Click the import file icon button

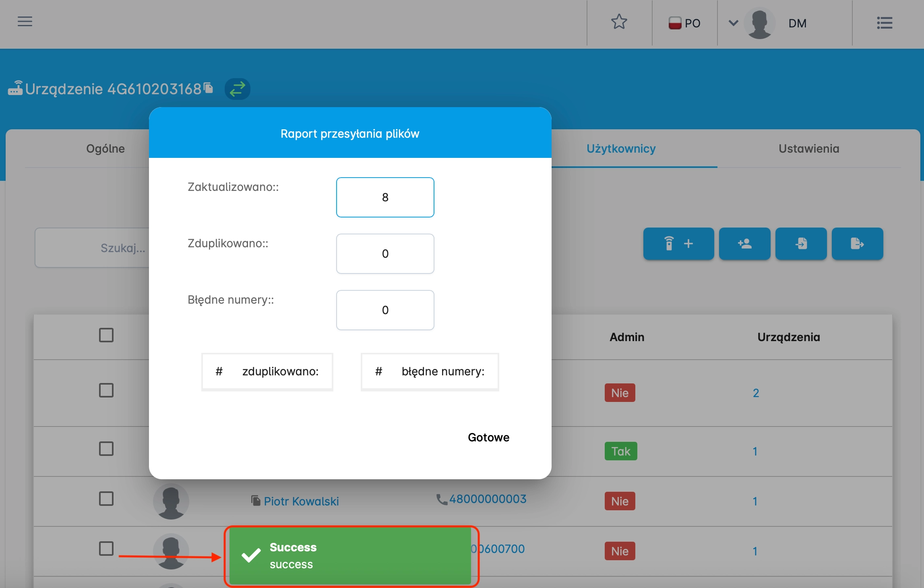click(x=801, y=244)
